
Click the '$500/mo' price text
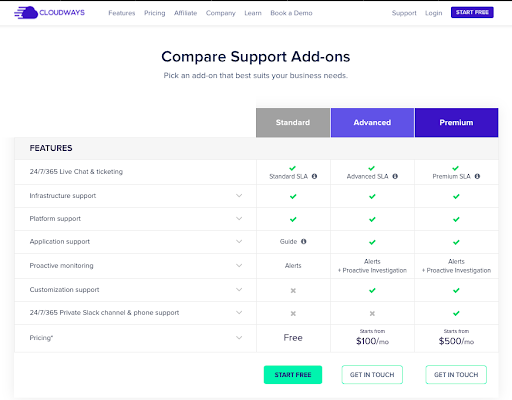456,341
